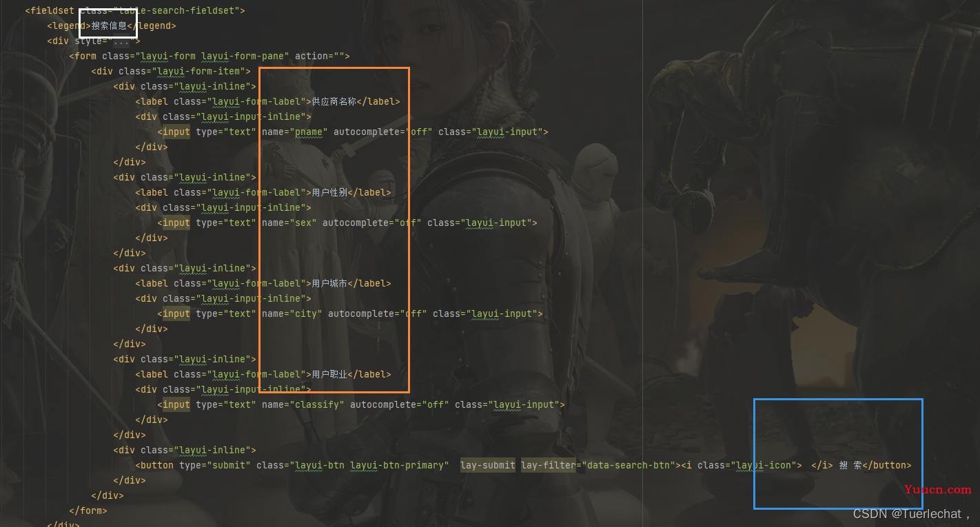Image resolution: width=980 pixels, height=527 pixels.
Task: Click the i tag class "layui-icon"
Action: coord(764,465)
